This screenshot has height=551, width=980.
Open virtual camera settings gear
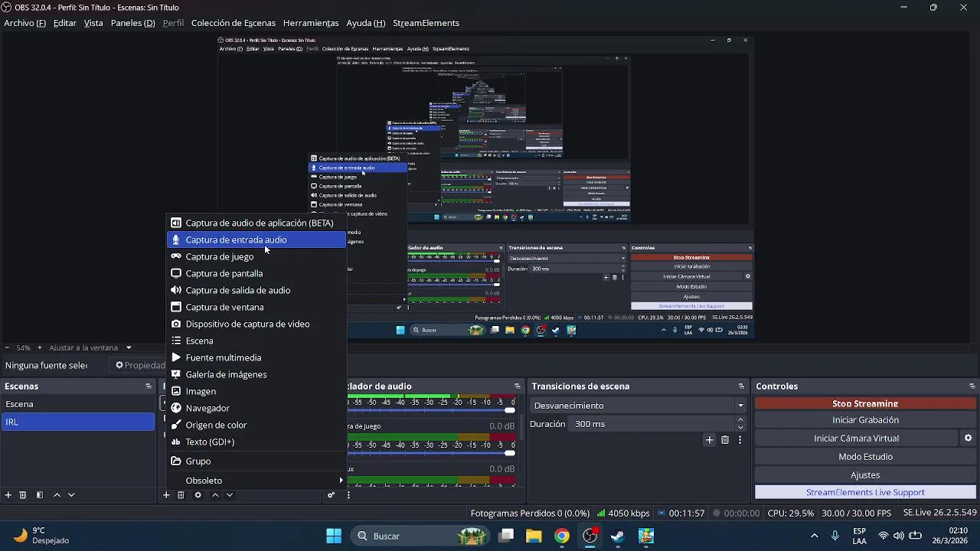point(968,439)
